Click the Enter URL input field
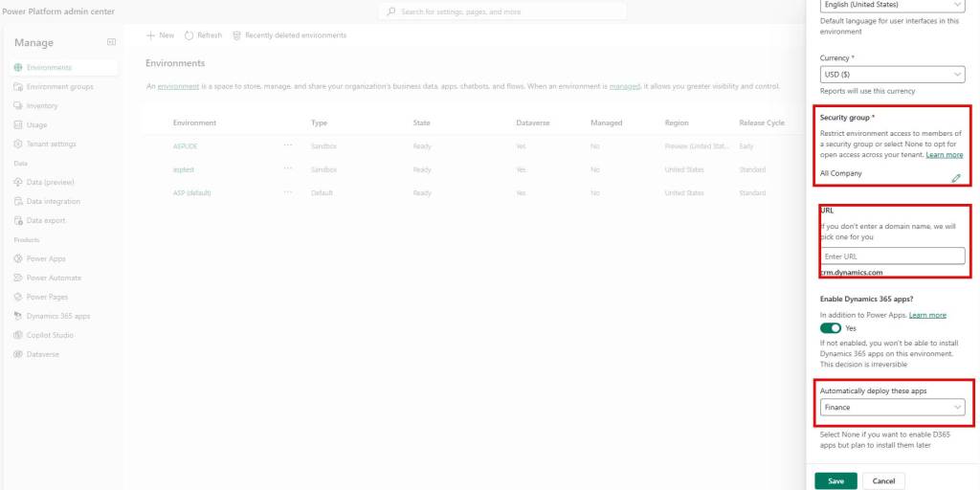 [892, 256]
